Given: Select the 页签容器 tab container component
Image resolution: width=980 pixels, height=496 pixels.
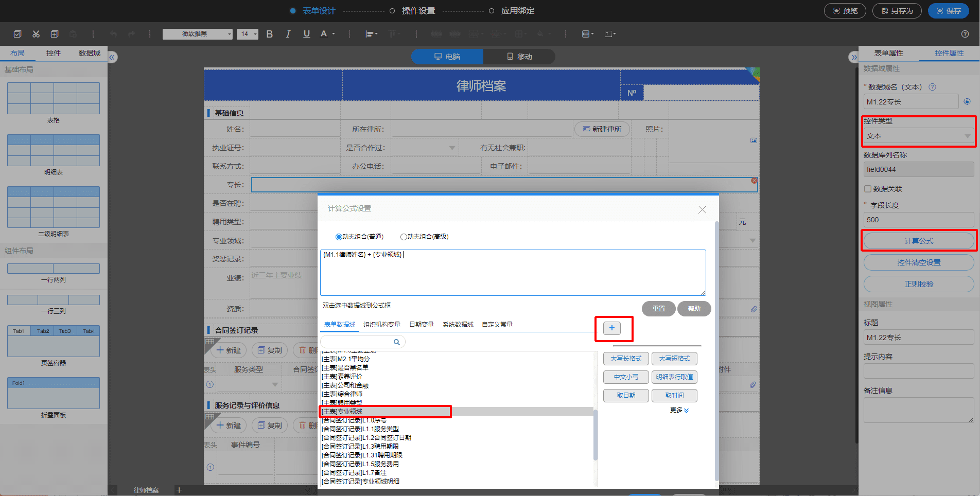Looking at the screenshot, I should point(54,341).
